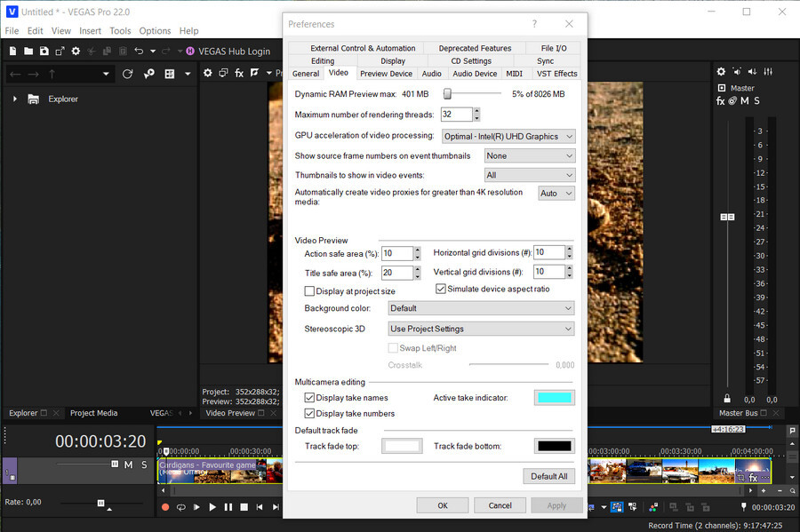The image size is (800, 532).
Task: Switch to the Preview Device tab
Action: click(x=387, y=74)
